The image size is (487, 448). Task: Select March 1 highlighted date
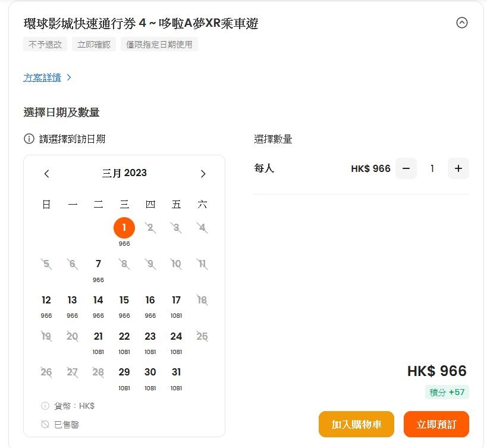pos(124,228)
